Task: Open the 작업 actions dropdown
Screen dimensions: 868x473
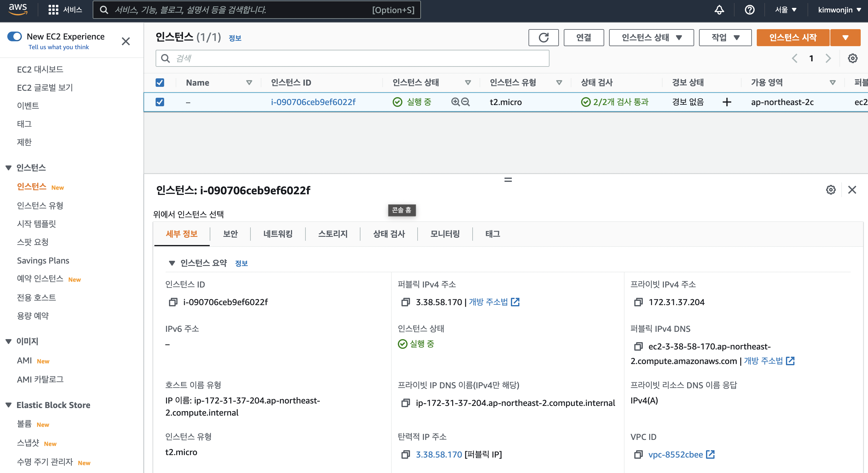Action: pos(725,37)
